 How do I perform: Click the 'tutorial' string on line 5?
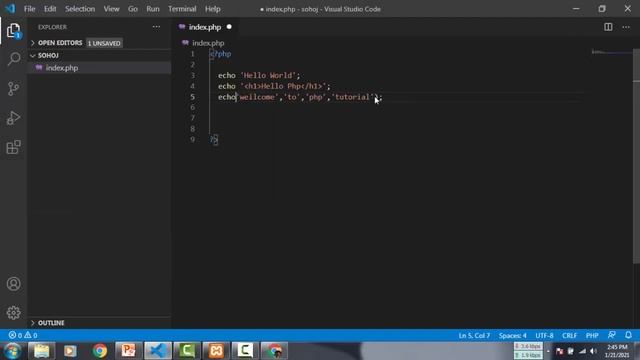click(354, 97)
